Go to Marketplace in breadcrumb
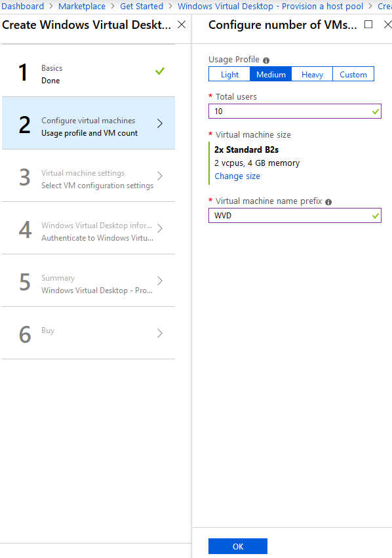This screenshot has width=392, height=558. pos(82,6)
